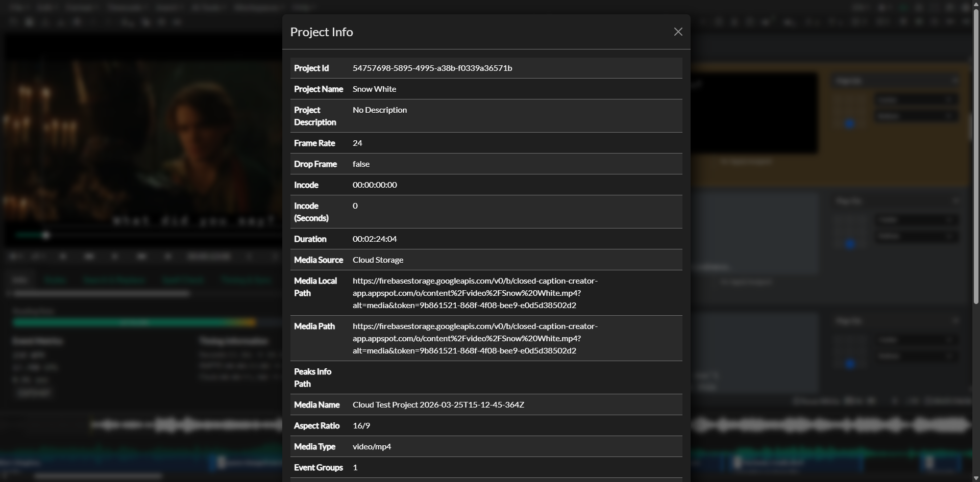Click the Frame Rate label

(314, 143)
